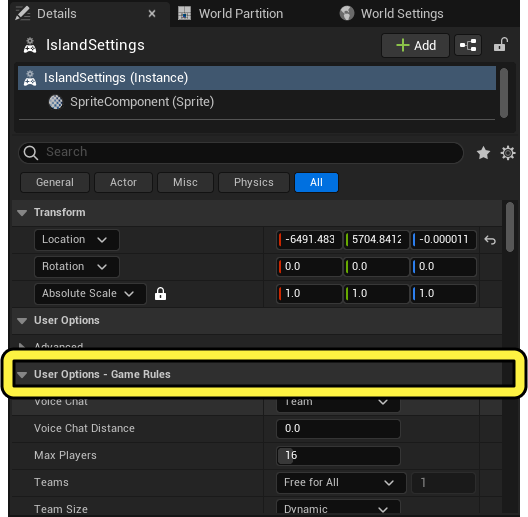Click the Add component button

click(416, 45)
